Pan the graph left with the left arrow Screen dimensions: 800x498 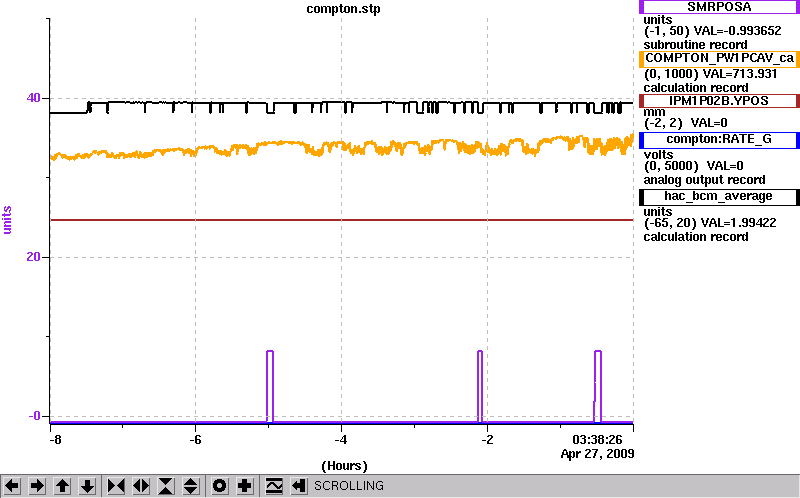(x=12, y=486)
